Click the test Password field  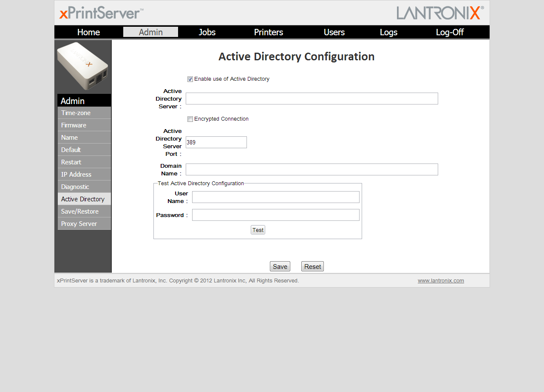tap(276, 215)
